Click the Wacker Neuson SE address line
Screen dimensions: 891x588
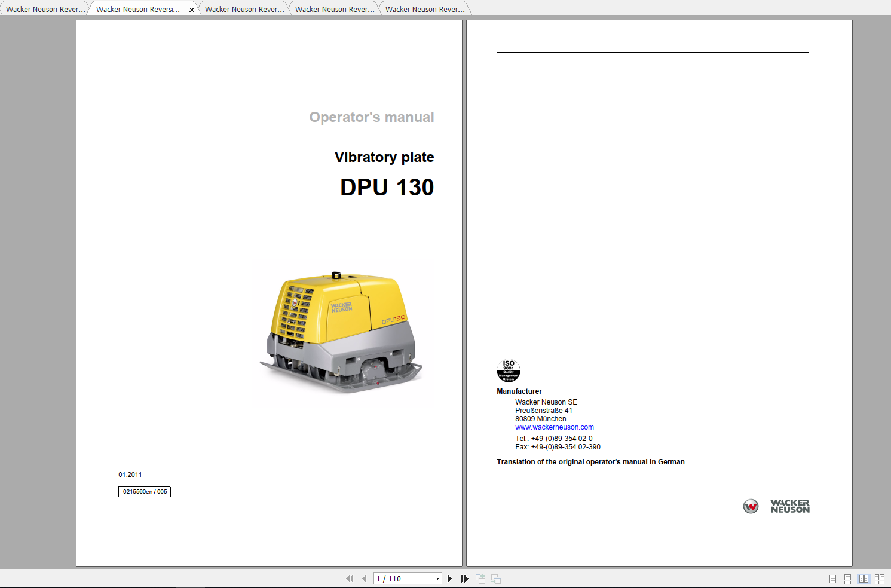pyautogui.click(x=546, y=402)
